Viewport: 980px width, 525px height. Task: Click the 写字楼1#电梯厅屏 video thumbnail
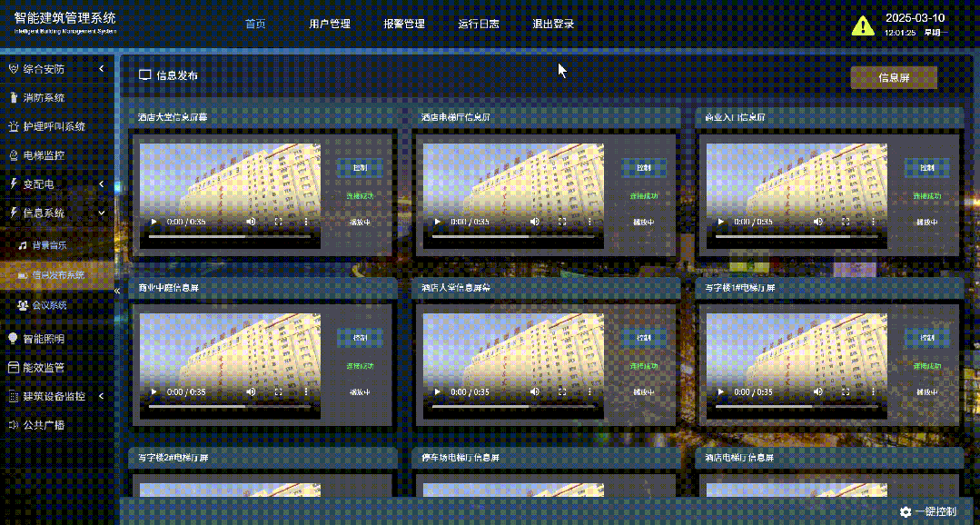797,366
